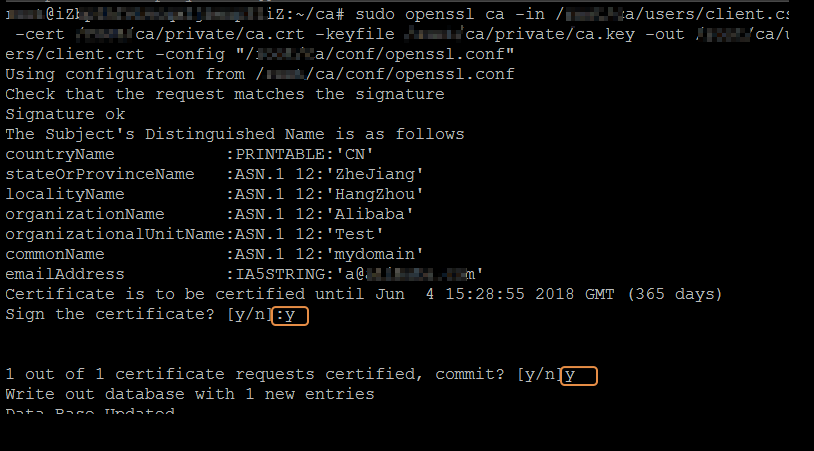Click "Write out database with 1 new entries"
This screenshot has width=814, height=451.
[189, 395]
